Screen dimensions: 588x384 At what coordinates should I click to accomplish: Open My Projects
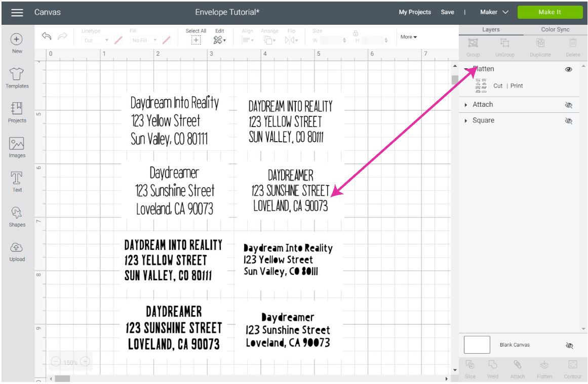tap(414, 12)
